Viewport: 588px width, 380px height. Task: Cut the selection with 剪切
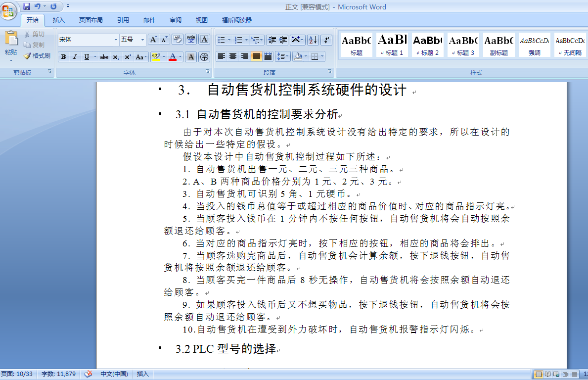click(x=35, y=34)
